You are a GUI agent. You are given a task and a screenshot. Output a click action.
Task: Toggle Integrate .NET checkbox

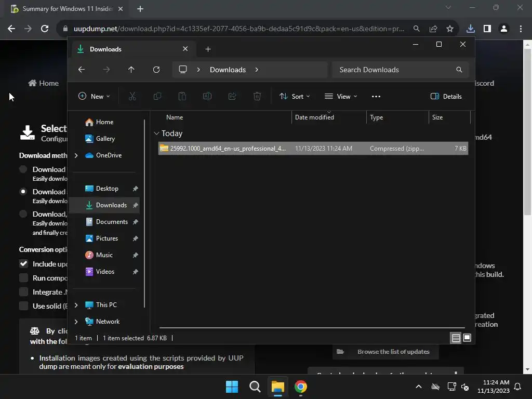[x=23, y=292]
